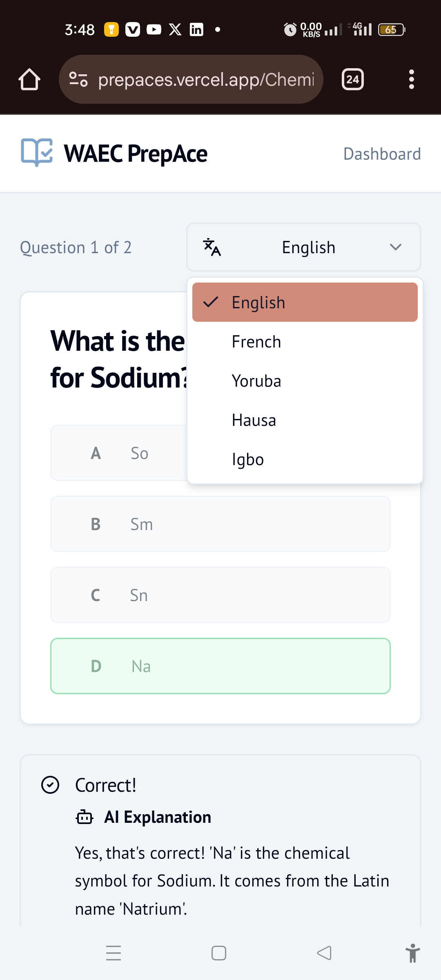Tap the Android back navigation triangle
Screen dimensions: 441x980
tap(324, 953)
